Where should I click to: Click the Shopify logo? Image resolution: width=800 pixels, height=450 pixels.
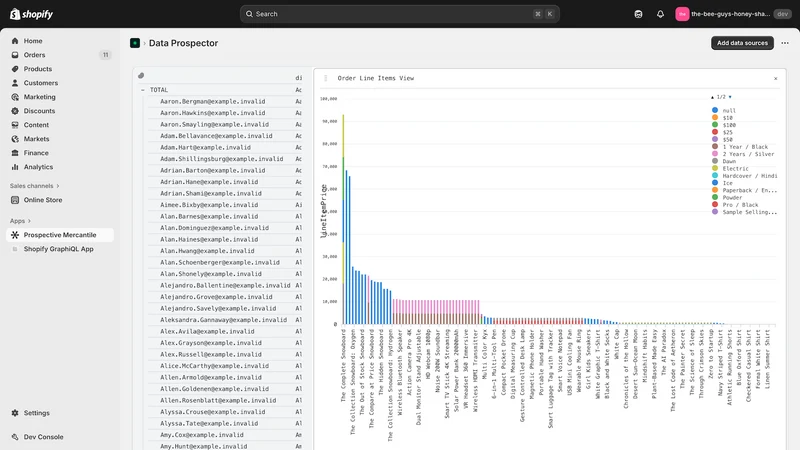pyautogui.click(x=31, y=14)
